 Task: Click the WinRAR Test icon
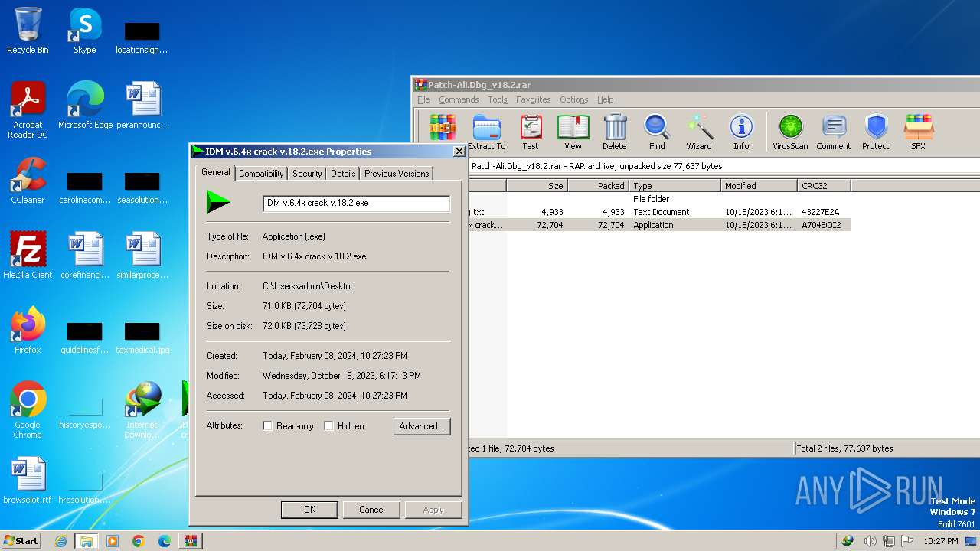(x=531, y=132)
